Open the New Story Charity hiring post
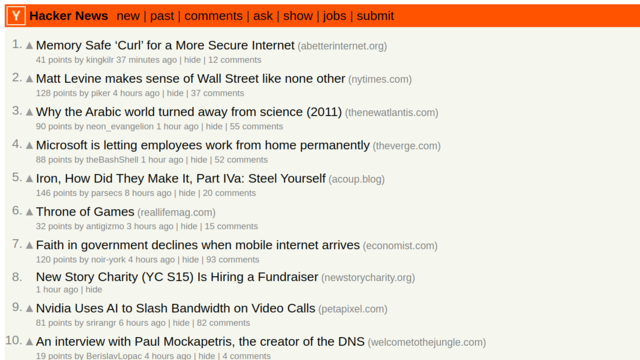 click(177, 277)
